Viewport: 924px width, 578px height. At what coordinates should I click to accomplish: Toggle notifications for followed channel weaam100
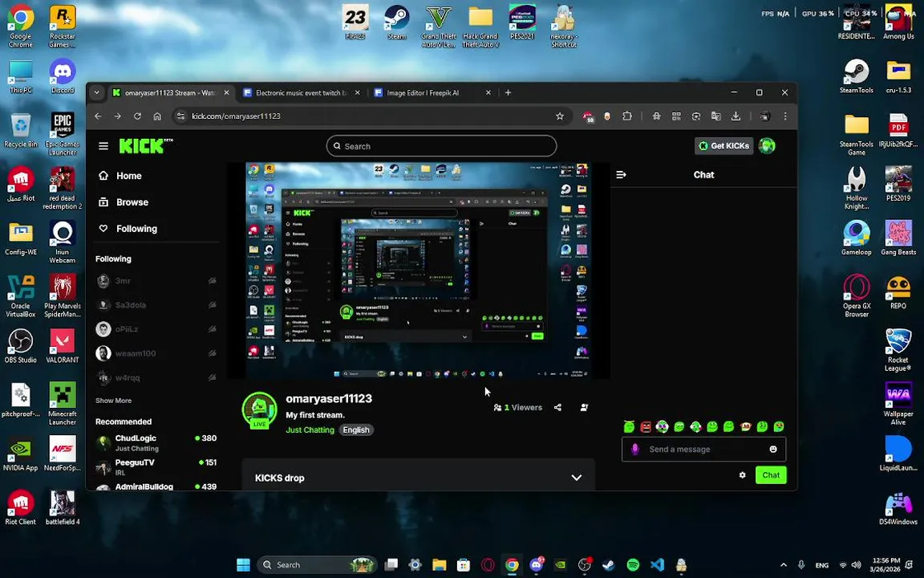pyautogui.click(x=212, y=353)
